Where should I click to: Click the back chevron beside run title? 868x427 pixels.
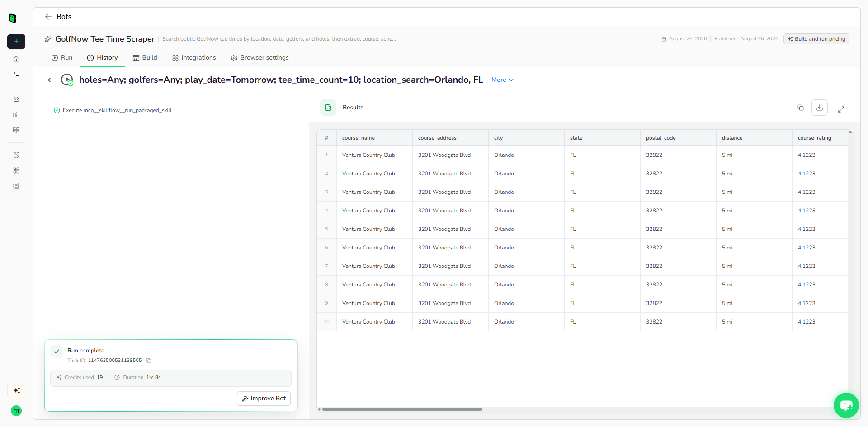click(x=49, y=80)
